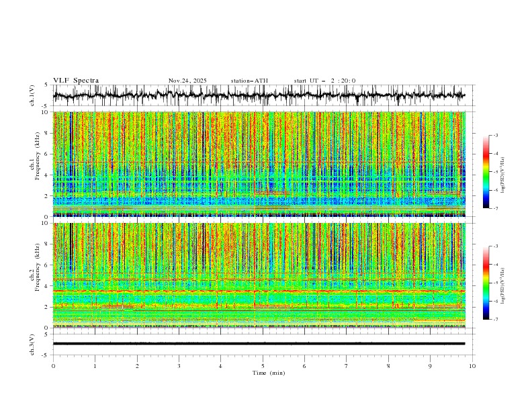This screenshot has width=532, height=411.
Task: Click the 'station=ATH' header label
Action: click(x=249, y=81)
